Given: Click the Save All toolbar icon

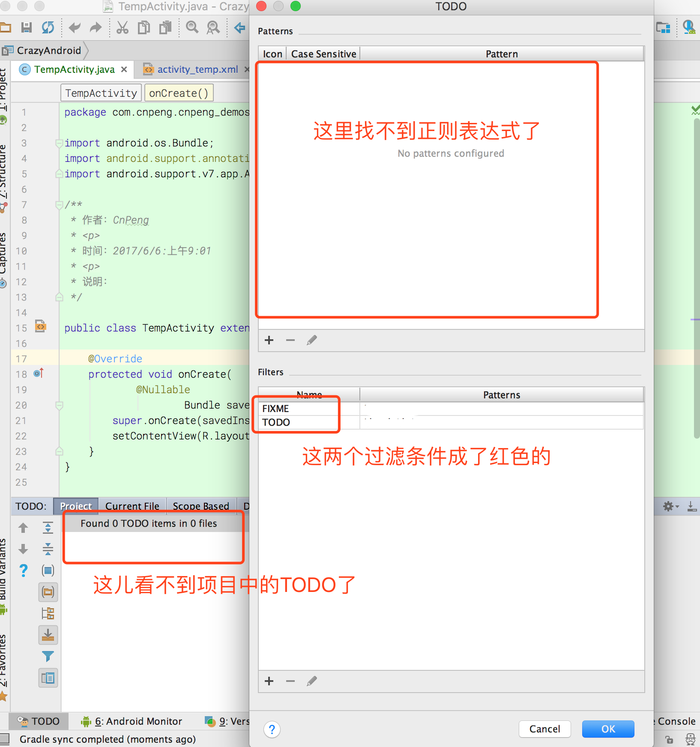Looking at the screenshot, I should point(27,28).
